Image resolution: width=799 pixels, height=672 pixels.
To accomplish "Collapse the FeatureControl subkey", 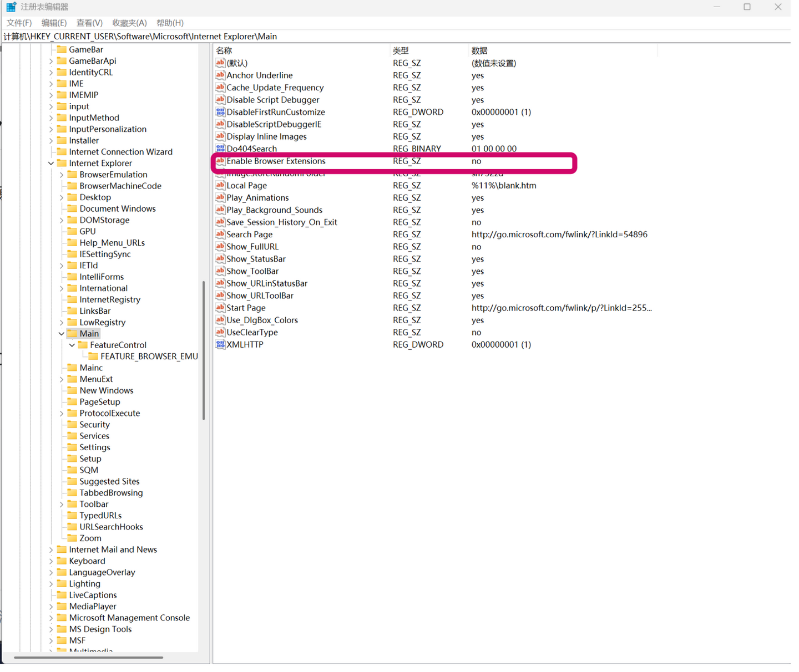I will [x=72, y=345].
